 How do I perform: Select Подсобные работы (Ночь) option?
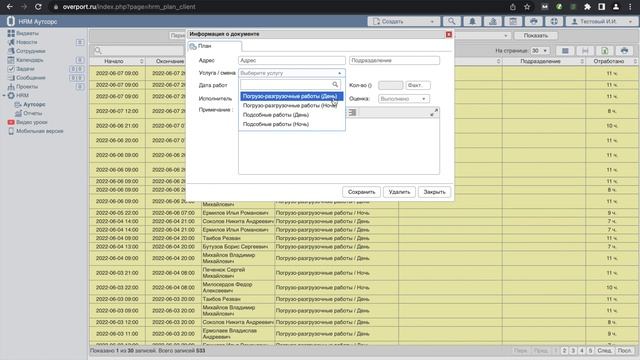pos(291,124)
